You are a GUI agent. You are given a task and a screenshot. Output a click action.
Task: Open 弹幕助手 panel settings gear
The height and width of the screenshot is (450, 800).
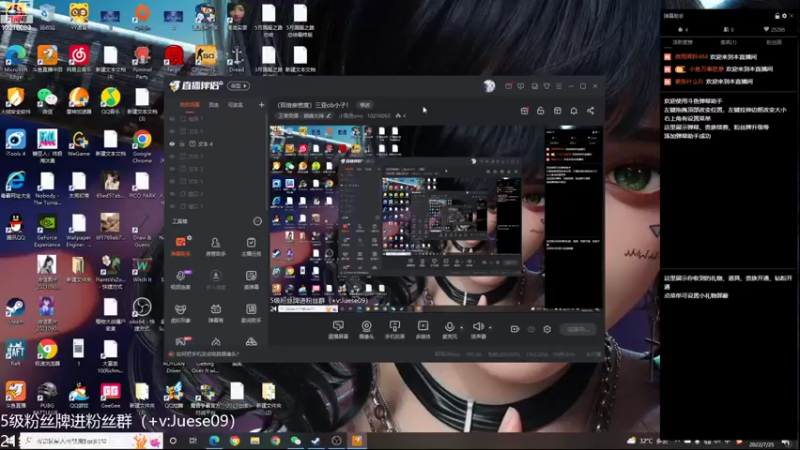(784, 16)
